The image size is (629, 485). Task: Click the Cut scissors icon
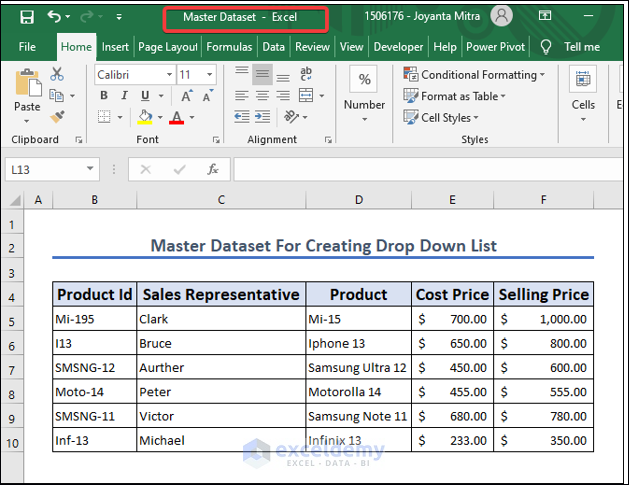[57, 74]
